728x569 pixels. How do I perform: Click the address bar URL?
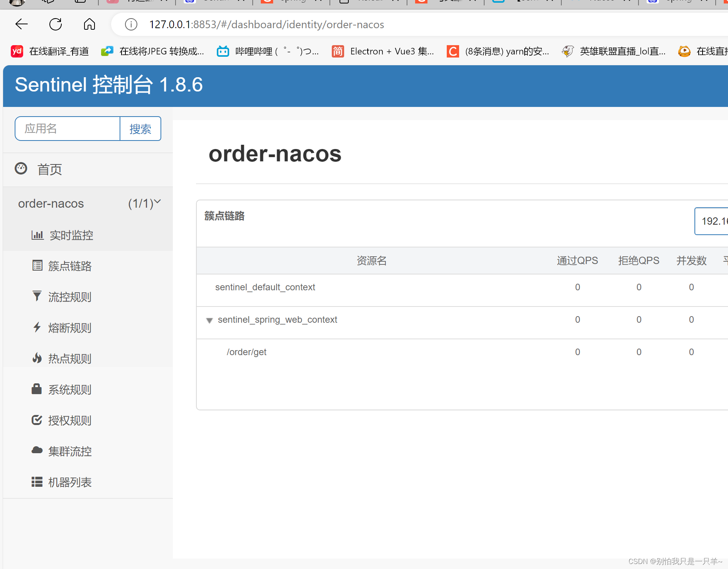[x=267, y=25]
